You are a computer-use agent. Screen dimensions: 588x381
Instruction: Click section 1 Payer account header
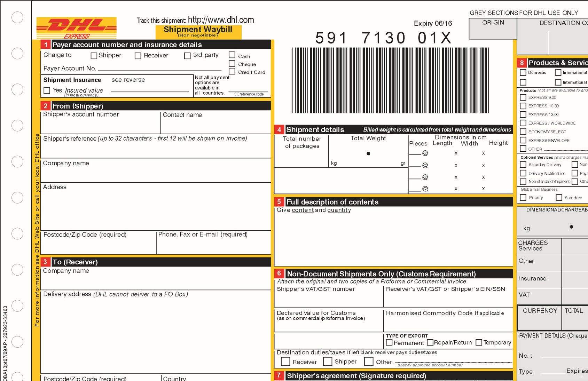pyautogui.click(x=156, y=45)
